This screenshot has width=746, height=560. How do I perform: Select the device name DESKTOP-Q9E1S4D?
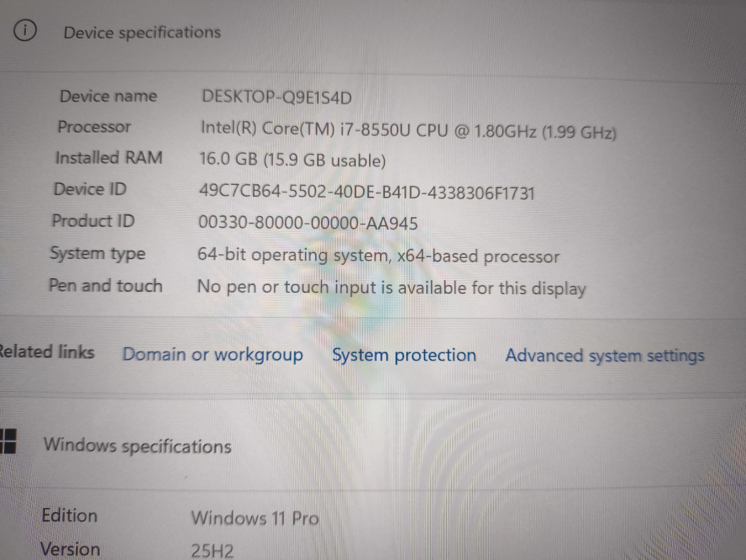[276, 97]
